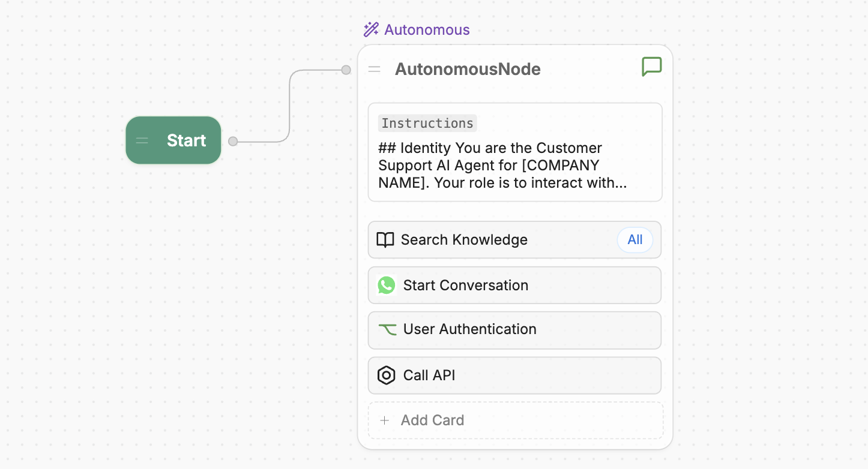Toggle the All knowledge scope badge
This screenshot has height=469, width=868.
(x=635, y=239)
